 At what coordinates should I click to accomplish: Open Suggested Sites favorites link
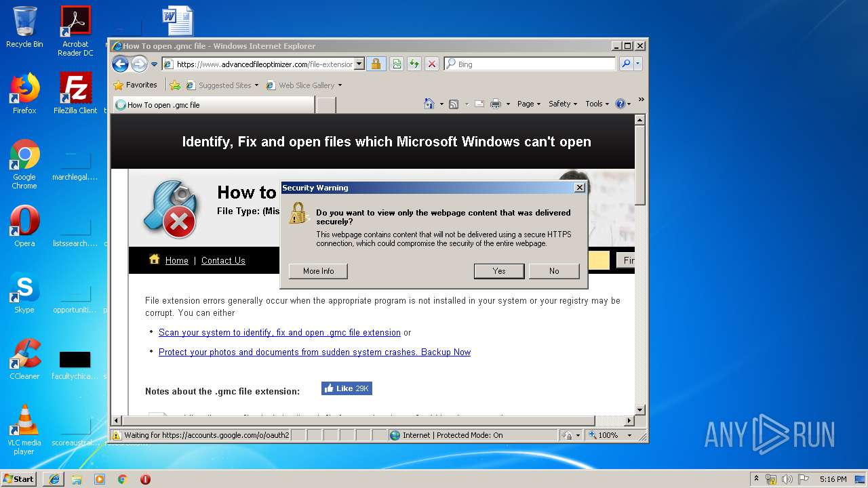point(222,85)
